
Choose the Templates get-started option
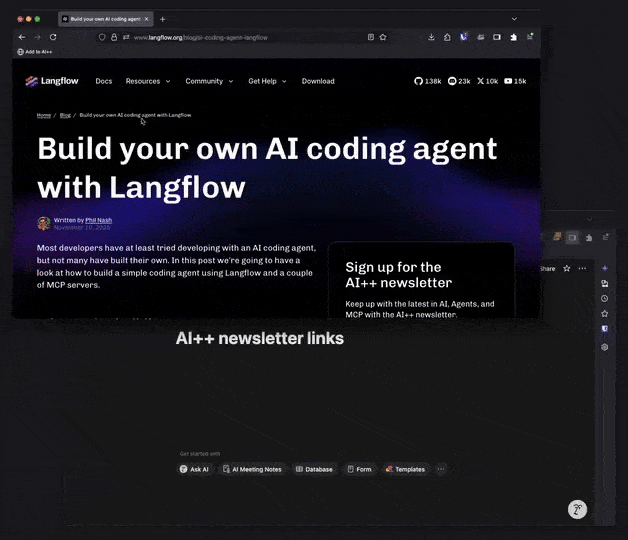pos(405,469)
